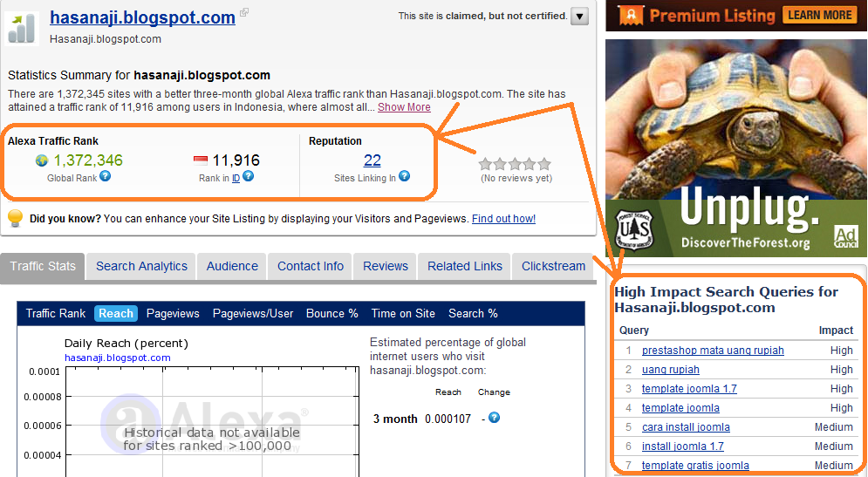
Task: Select the Clickstream tab
Action: 553,266
